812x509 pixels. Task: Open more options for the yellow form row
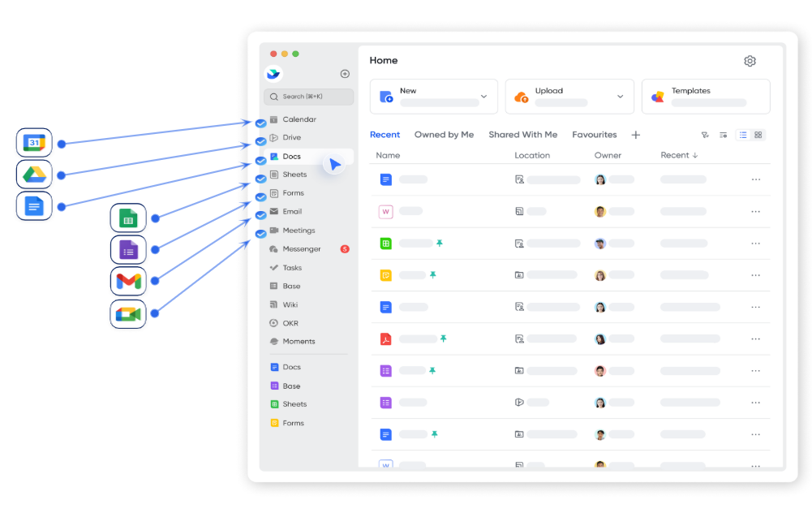tap(755, 275)
